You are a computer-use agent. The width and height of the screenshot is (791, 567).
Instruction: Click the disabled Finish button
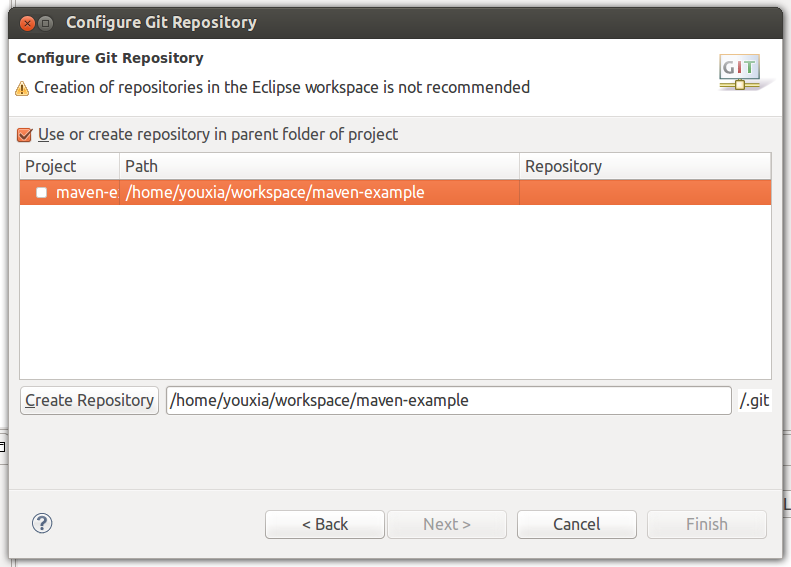(707, 524)
